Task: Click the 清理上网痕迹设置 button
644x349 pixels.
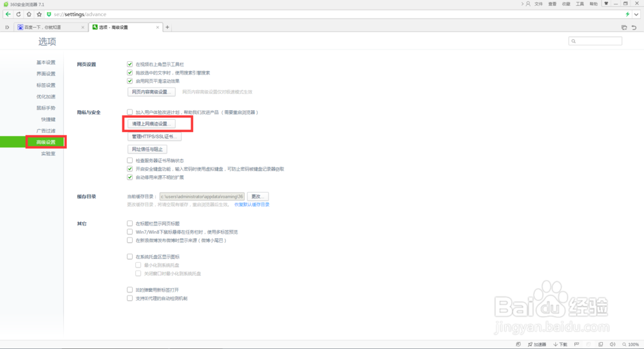Action: pyautogui.click(x=151, y=124)
